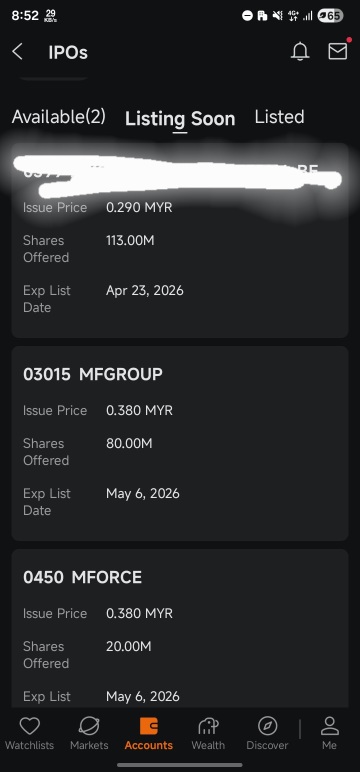
Task: Switch to Listed tab
Action: tap(279, 117)
